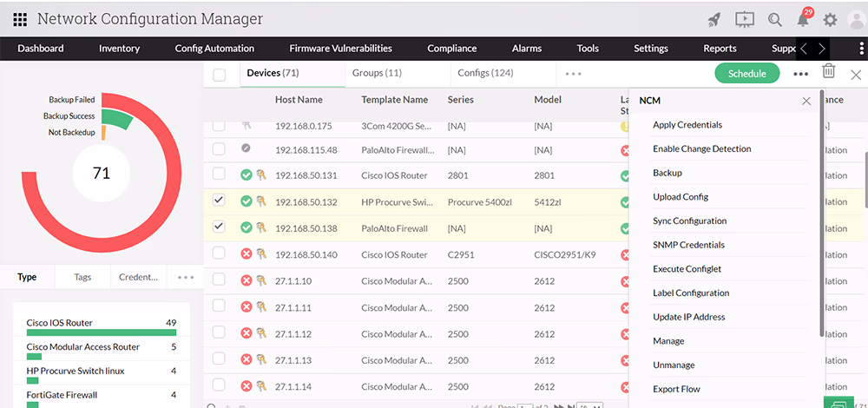The height and width of the screenshot is (408, 868).
Task: Open more actions dots next to Schedule
Action: pyautogui.click(x=800, y=74)
